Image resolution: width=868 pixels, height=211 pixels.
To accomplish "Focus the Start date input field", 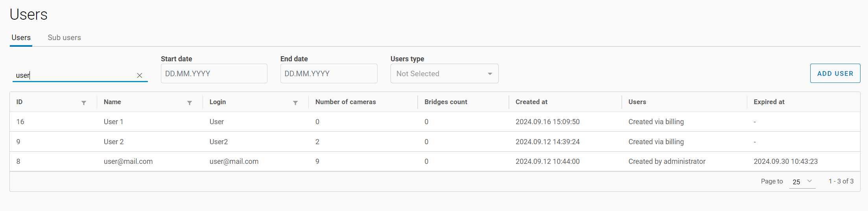I will (214, 74).
